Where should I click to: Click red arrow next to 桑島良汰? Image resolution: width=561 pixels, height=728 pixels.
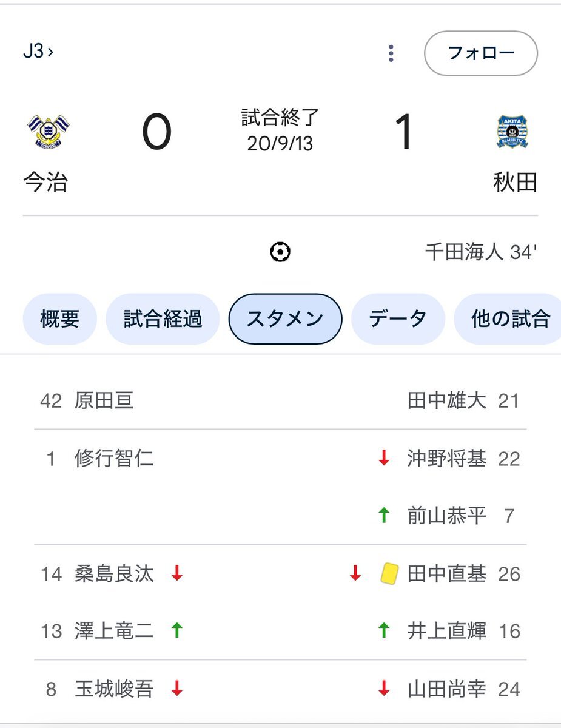pos(176,573)
